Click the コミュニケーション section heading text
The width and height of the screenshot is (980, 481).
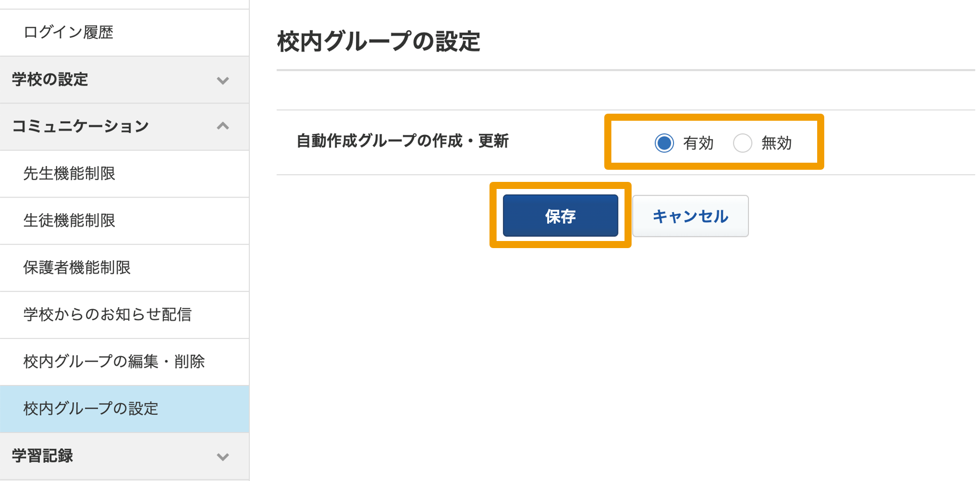[x=80, y=126]
